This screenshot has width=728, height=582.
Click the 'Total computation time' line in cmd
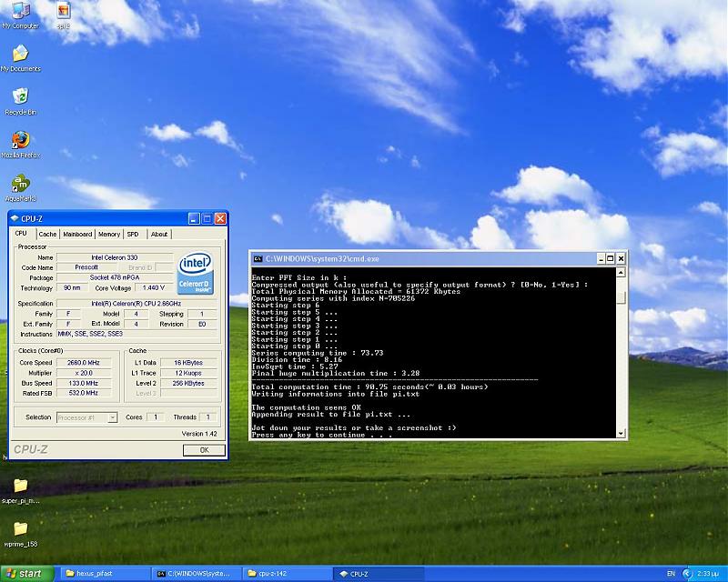369,386
